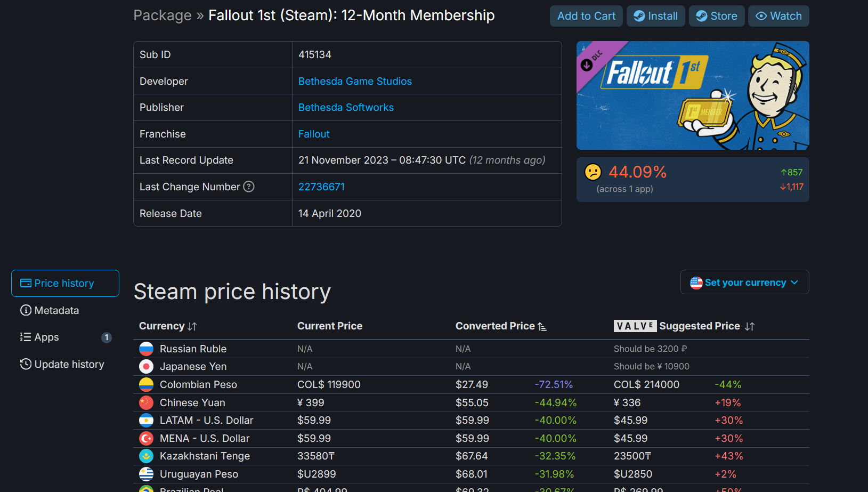The image size is (868, 492).
Task: Sort by the Suggested Price column header
Action: [684, 326]
